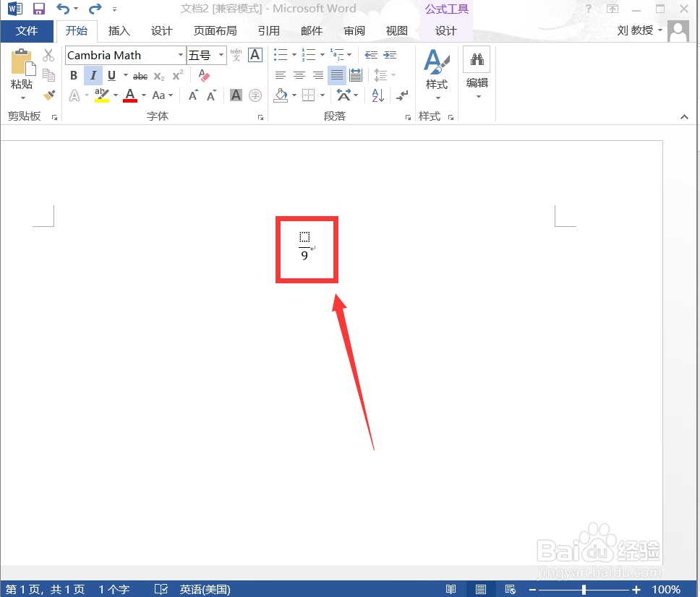Grow font size with larger A
700x597 pixels.
[193, 95]
